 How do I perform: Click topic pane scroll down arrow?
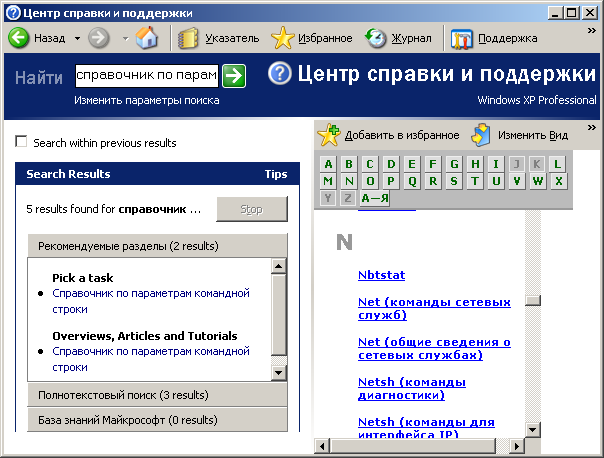[x=533, y=430]
